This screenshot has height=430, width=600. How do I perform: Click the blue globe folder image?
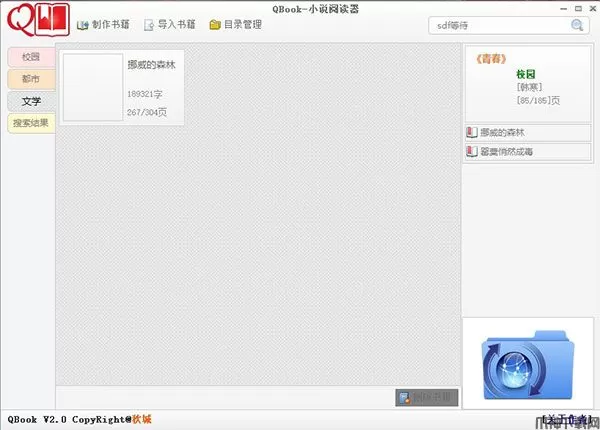click(528, 365)
